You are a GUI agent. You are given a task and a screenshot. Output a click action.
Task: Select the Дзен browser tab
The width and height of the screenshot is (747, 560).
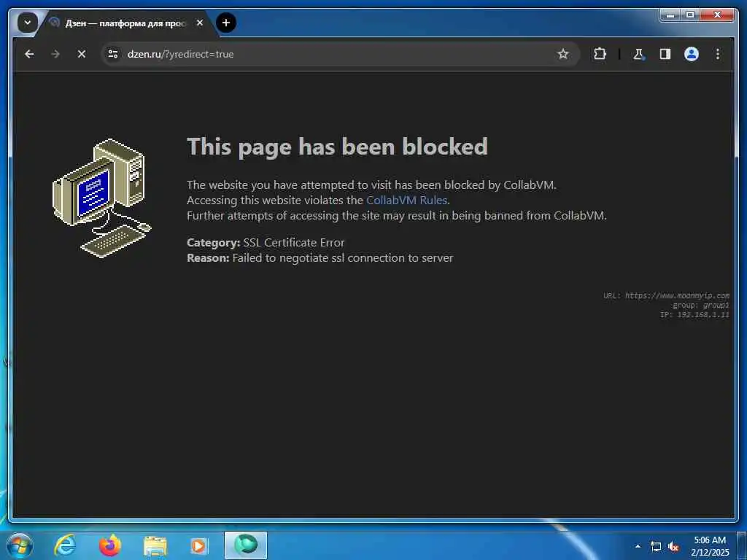coord(125,23)
